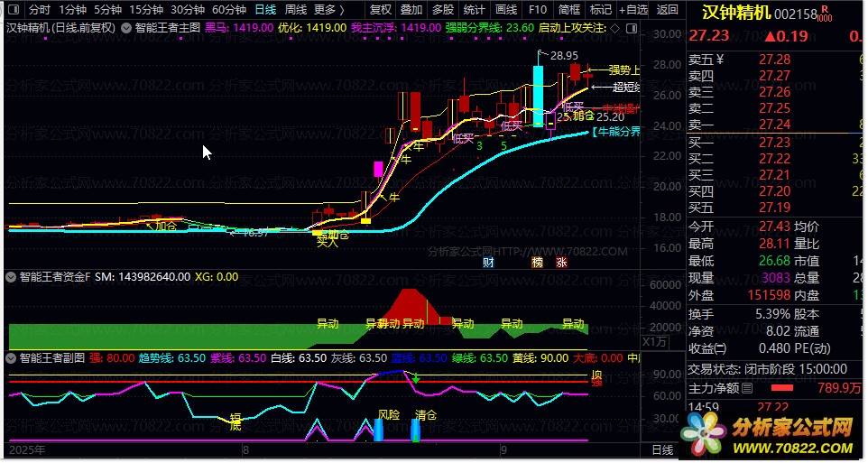
Task: Switch to the 15分钟 chart period
Action: click(146, 9)
